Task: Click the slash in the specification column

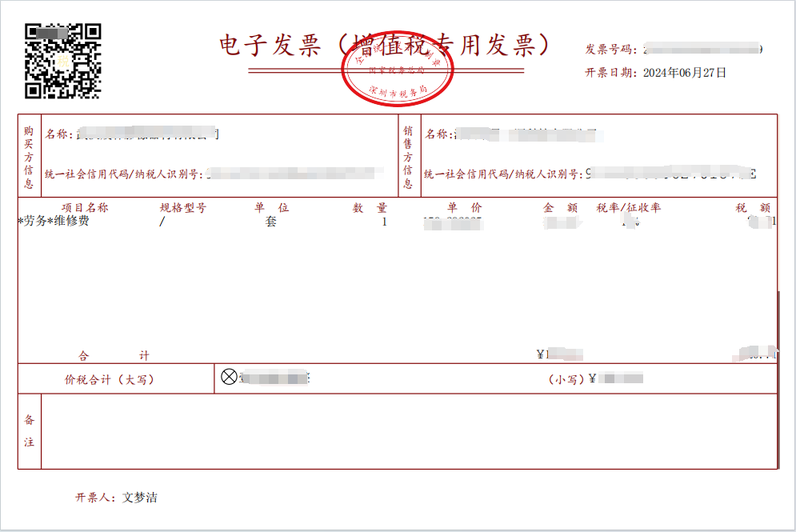Action: coord(162,222)
